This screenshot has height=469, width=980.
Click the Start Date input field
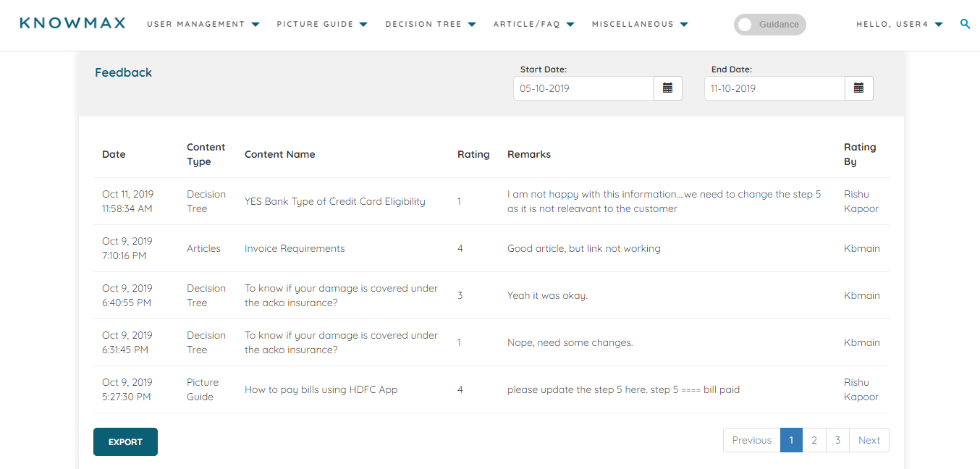pyautogui.click(x=583, y=88)
